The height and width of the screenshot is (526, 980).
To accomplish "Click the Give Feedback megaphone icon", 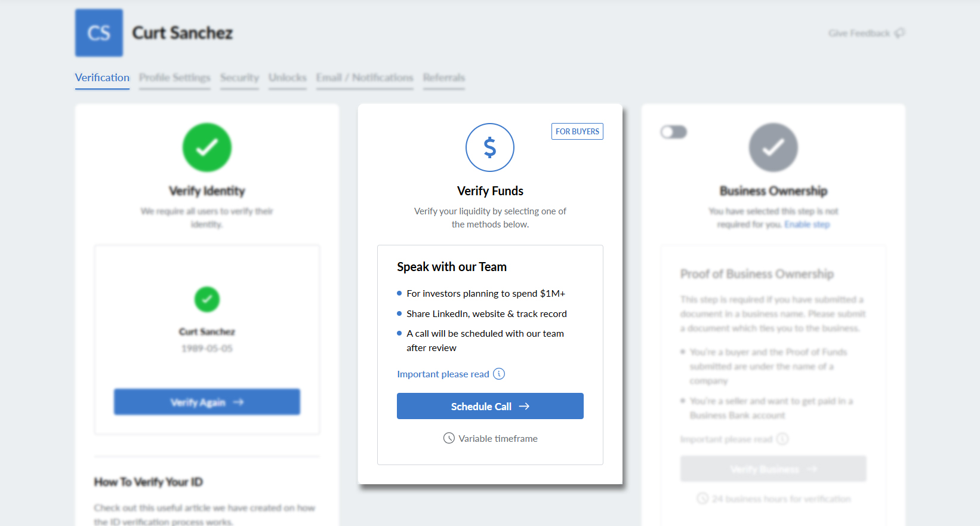I will (x=899, y=33).
